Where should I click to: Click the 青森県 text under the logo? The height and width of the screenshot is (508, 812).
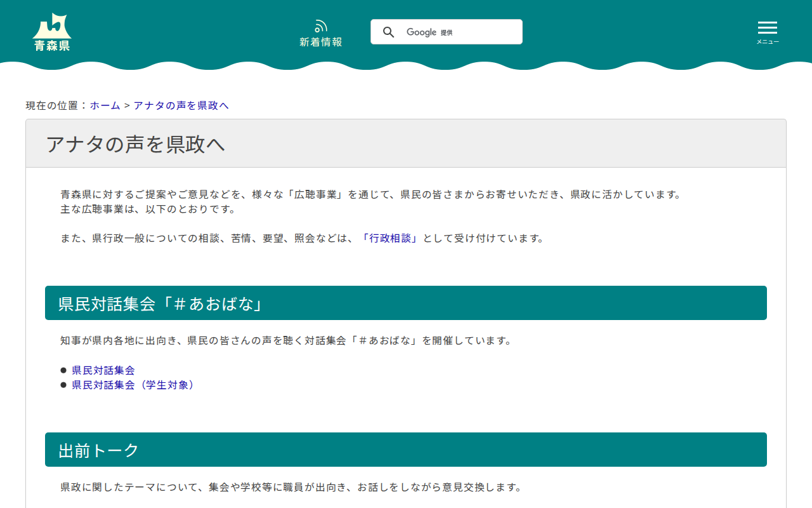[52, 46]
